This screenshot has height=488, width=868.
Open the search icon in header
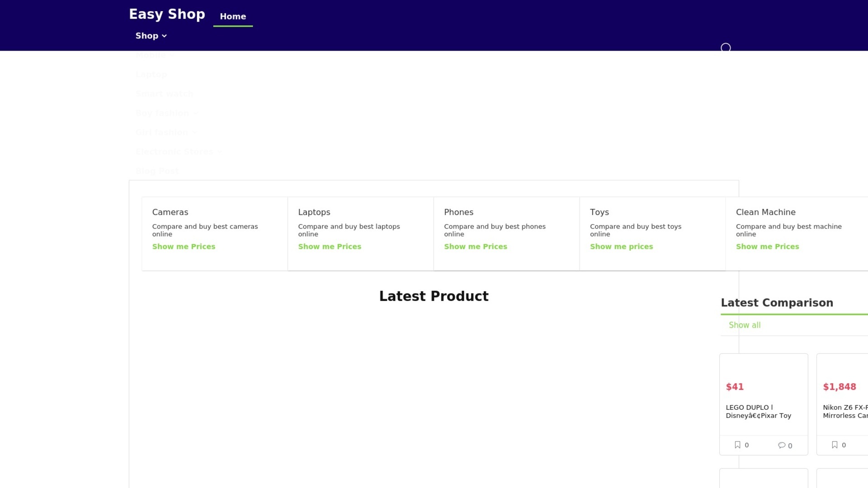click(726, 48)
